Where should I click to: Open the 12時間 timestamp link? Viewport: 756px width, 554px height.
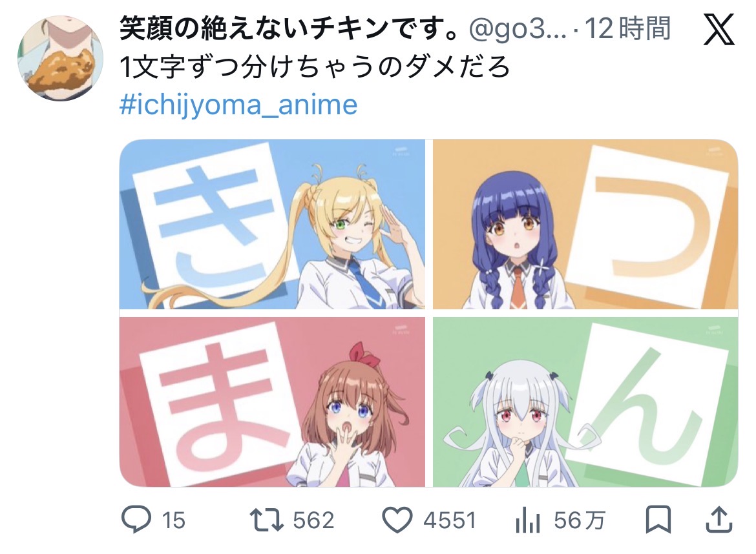[628, 28]
